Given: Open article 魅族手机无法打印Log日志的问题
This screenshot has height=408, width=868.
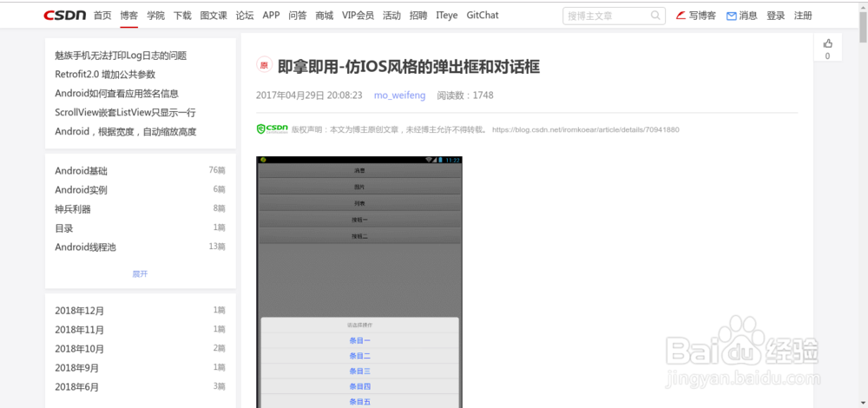Looking at the screenshot, I should [x=121, y=56].
